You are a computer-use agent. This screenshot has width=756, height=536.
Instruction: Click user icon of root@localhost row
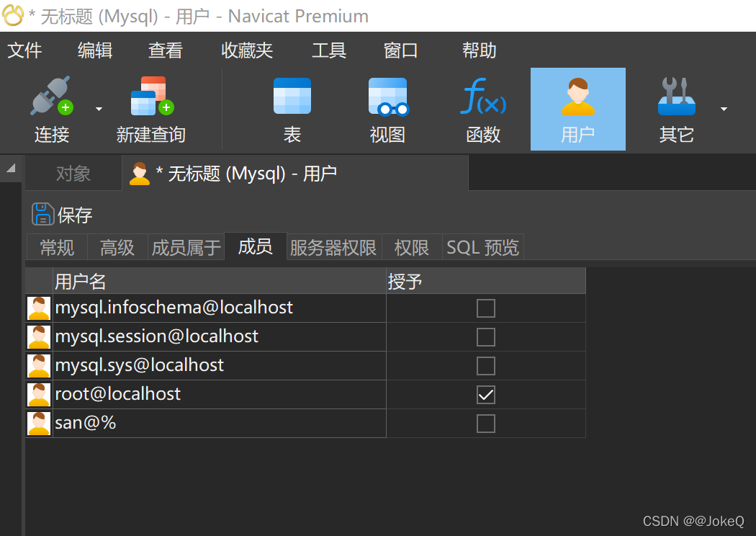point(39,395)
